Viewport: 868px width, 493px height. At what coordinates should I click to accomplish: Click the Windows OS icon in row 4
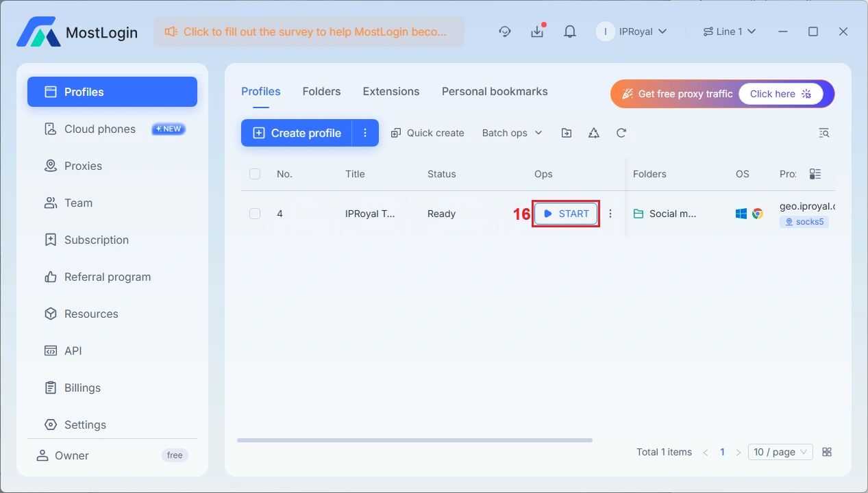741,214
